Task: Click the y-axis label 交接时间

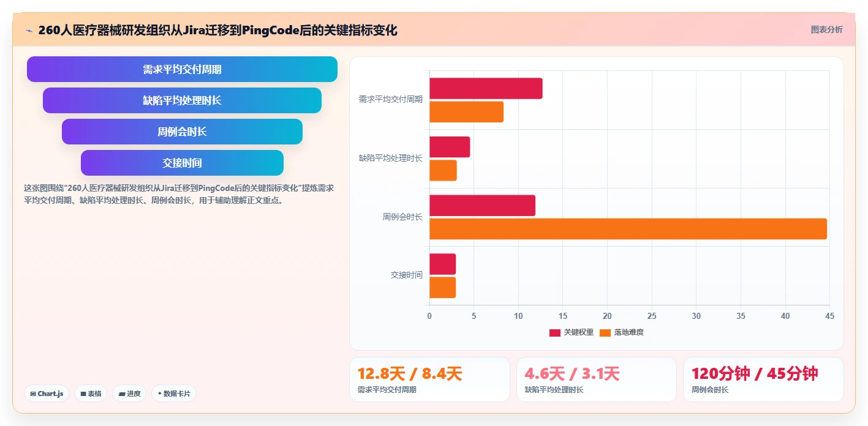Action: pos(406,275)
